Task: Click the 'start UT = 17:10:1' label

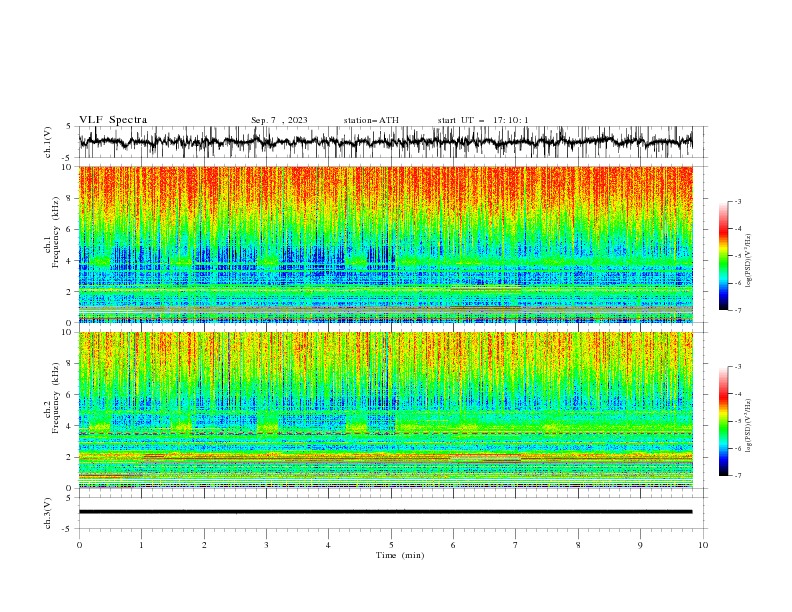Action: (x=483, y=120)
